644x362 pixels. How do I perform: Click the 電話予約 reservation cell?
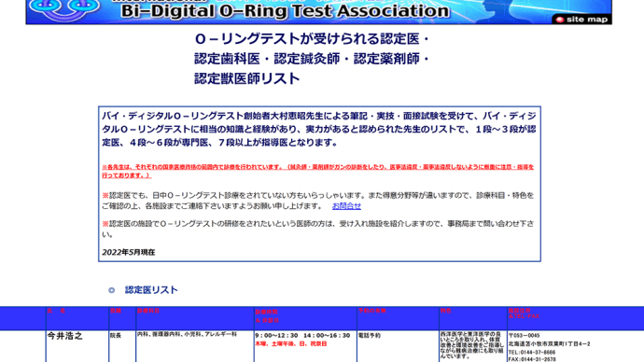click(x=369, y=336)
